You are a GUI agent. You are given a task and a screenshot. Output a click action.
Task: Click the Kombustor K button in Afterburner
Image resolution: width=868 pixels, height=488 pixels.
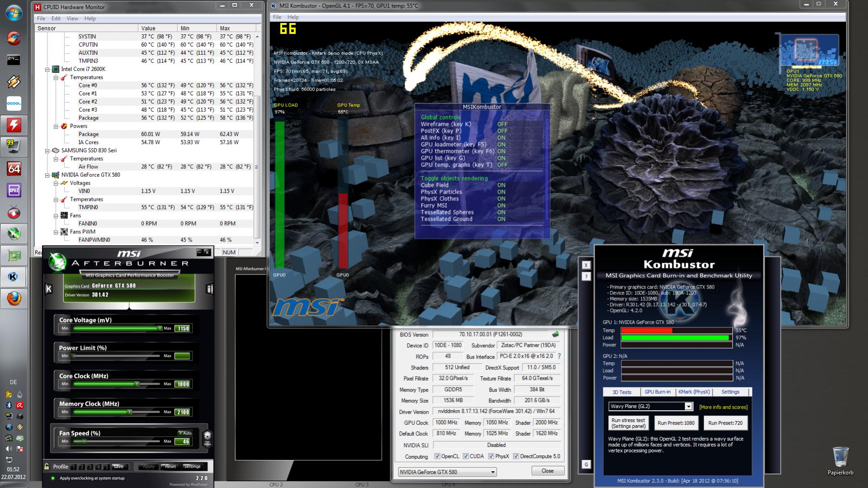[49, 289]
